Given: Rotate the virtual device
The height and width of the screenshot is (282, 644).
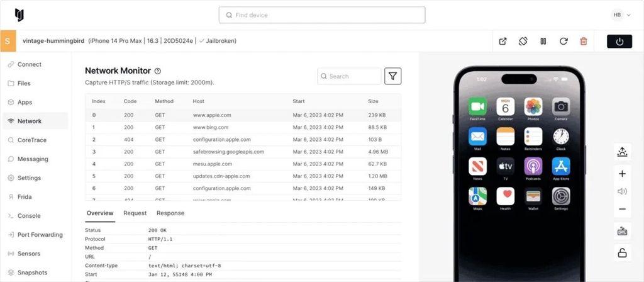Looking at the screenshot, I should pos(523,41).
